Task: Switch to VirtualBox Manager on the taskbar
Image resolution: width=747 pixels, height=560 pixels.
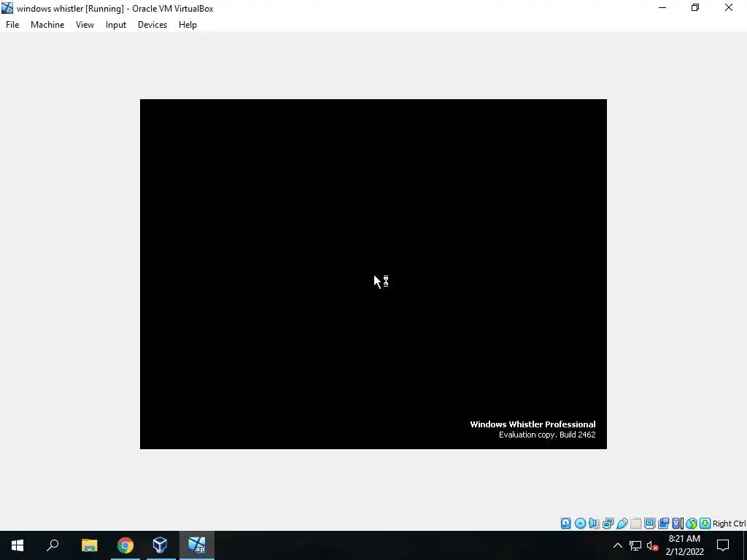Action: [x=160, y=545]
